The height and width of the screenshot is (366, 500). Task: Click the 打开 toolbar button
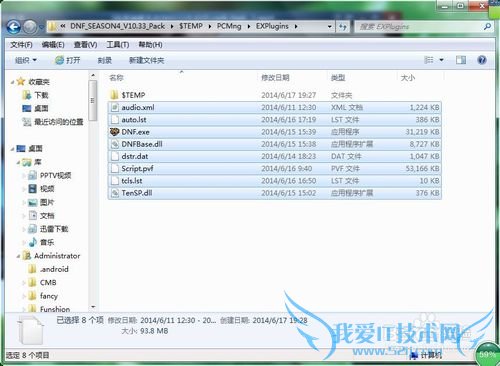click(68, 60)
